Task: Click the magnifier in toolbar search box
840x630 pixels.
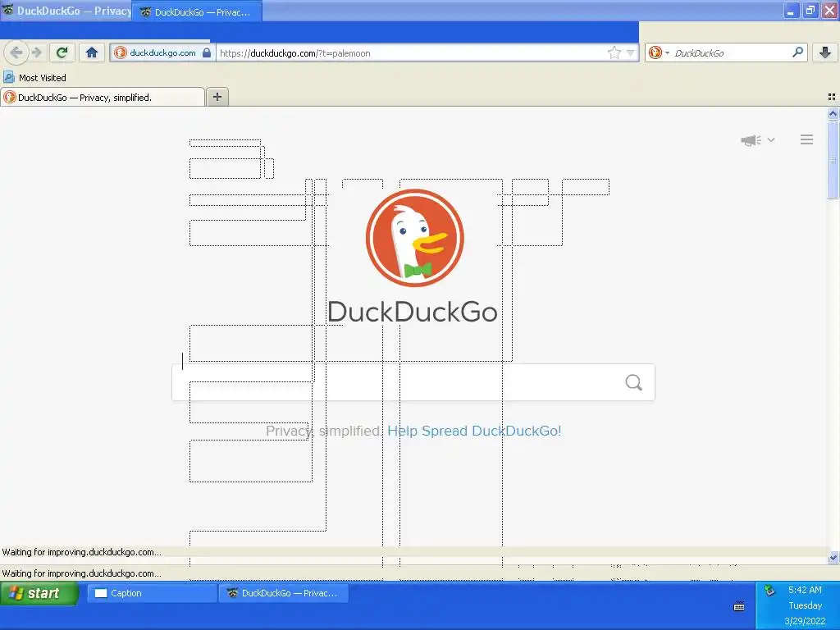Action: coord(797,52)
